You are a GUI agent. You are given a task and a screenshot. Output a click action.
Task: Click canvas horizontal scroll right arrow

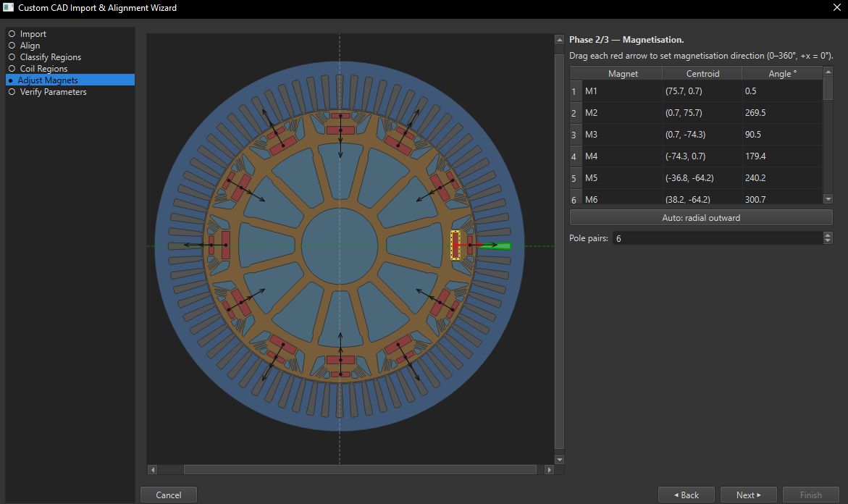tap(550, 469)
